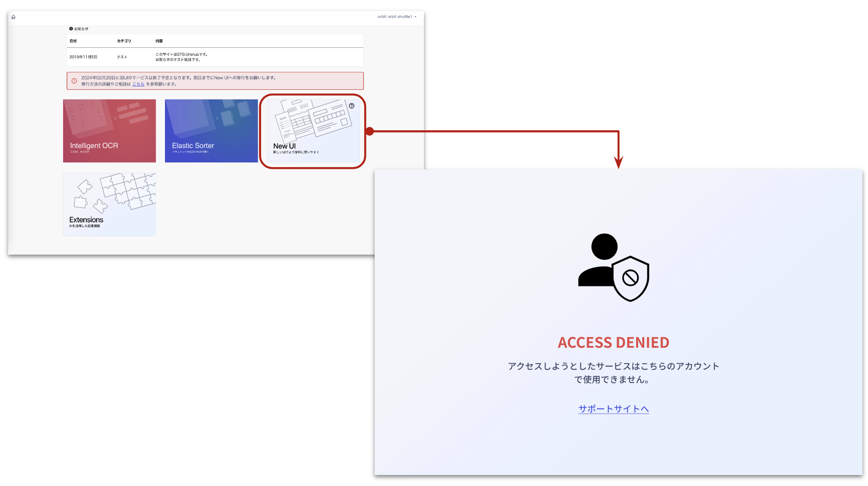Open the サポートサイトへ support link
The width and height of the screenshot is (868, 486).
coord(613,409)
